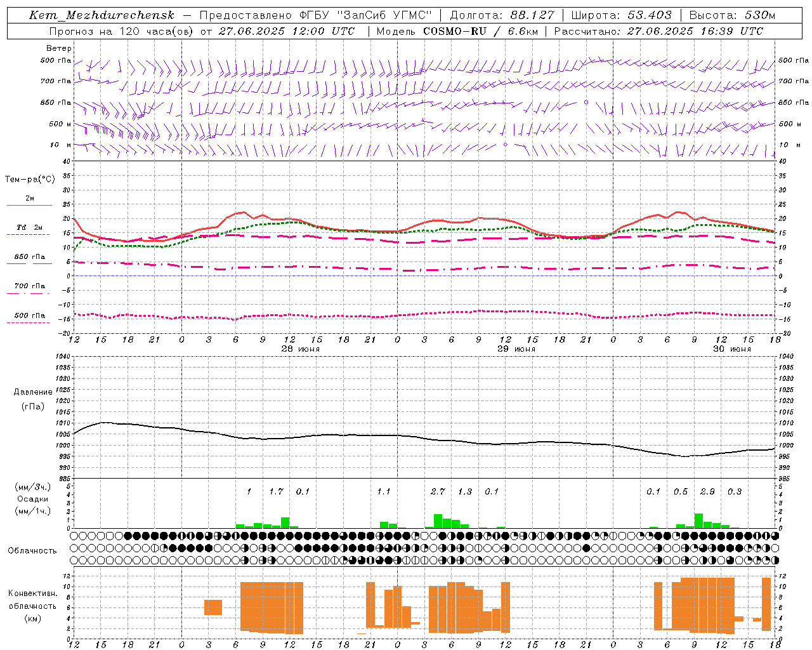Image resolution: width=812 pixels, height=650 pixels.
Task: Click the 3-hour precipitation value 1.1
Action: coord(384,491)
